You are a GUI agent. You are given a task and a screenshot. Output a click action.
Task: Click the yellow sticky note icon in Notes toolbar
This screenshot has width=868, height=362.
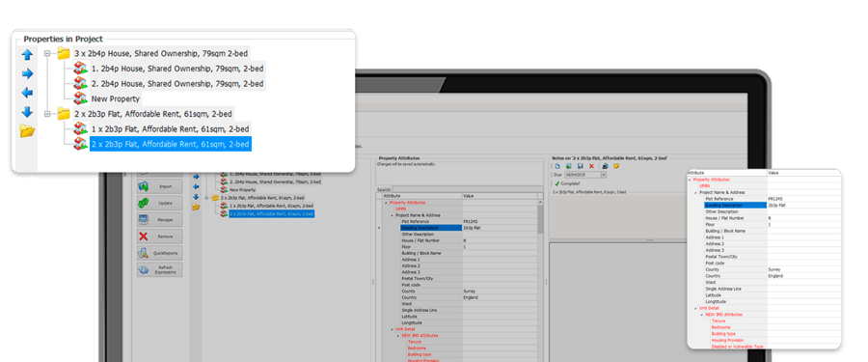click(616, 166)
